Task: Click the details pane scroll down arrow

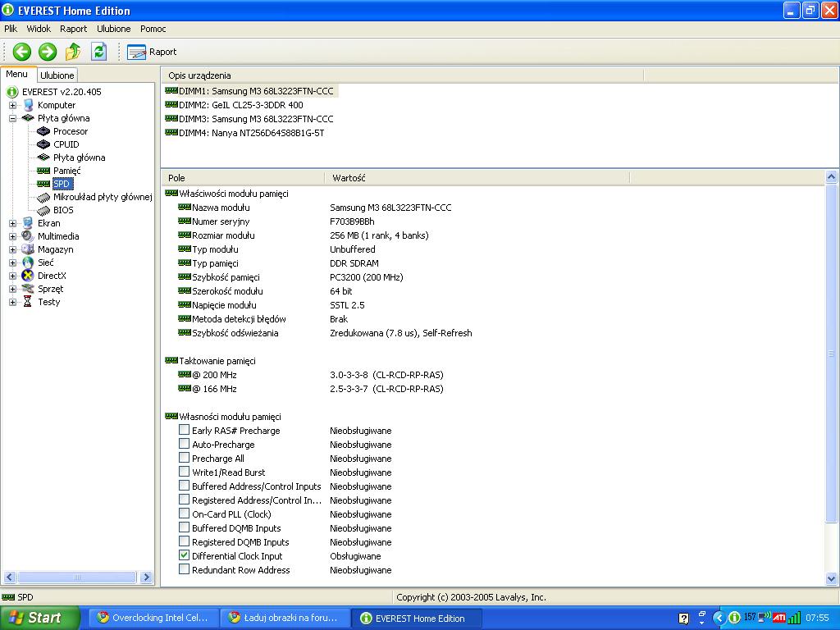Action: coord(832,578)
